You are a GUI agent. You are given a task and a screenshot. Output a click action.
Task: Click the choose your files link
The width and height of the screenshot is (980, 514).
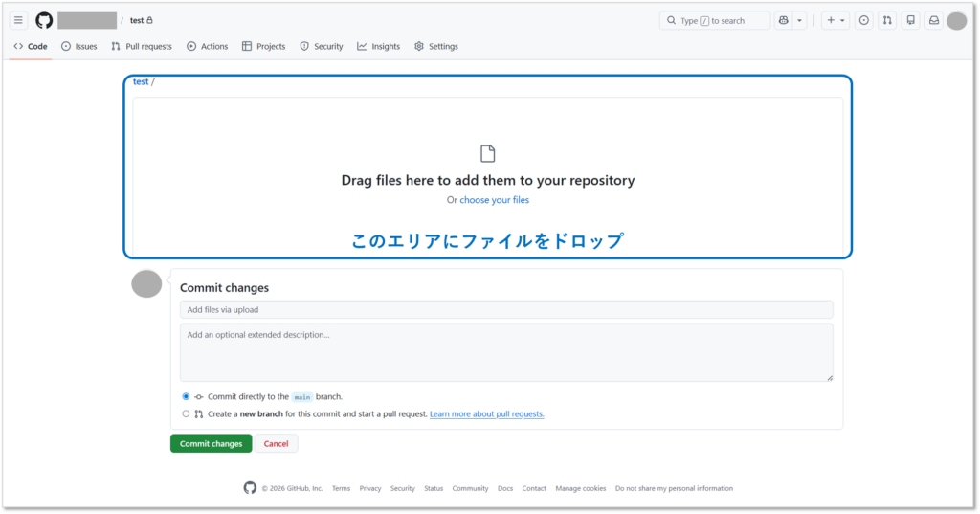coord(494,200)
